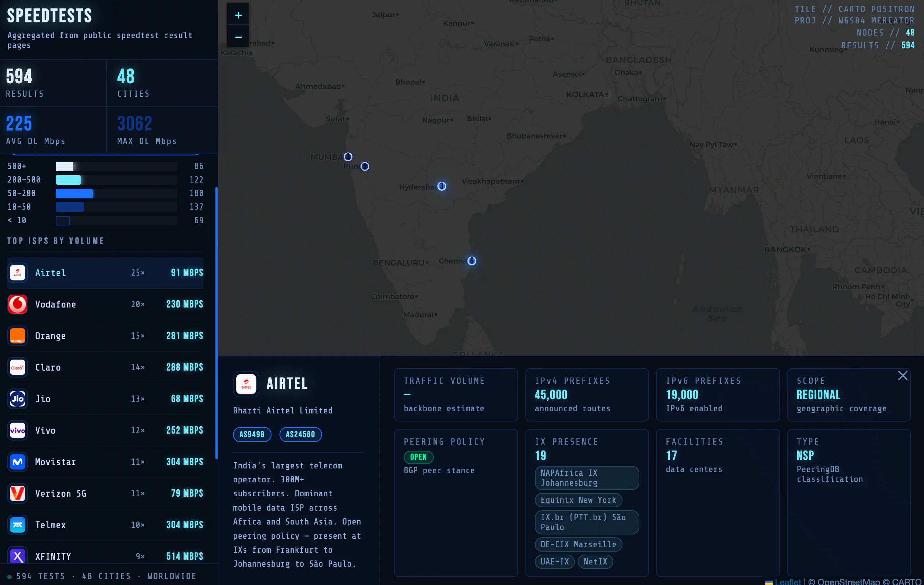
Task: Select the DE-CIX Marseille tag
Action: pos(578,544)
